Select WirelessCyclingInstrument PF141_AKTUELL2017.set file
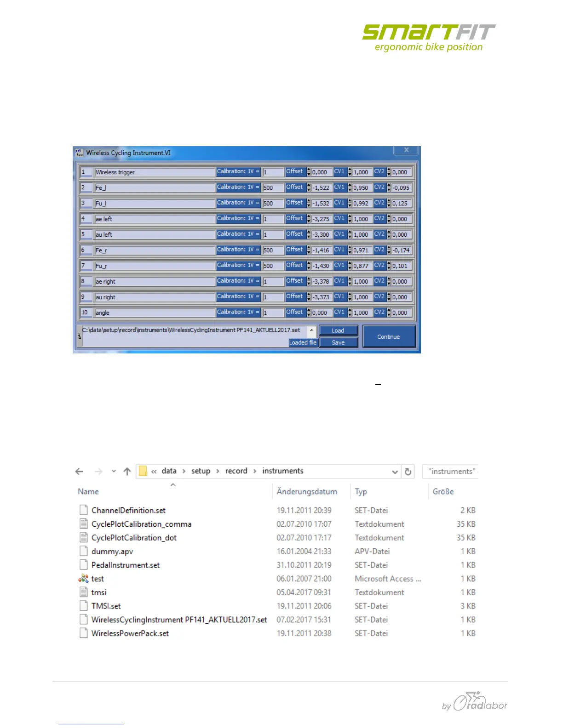The image size is (563, 728). [179, 620]
